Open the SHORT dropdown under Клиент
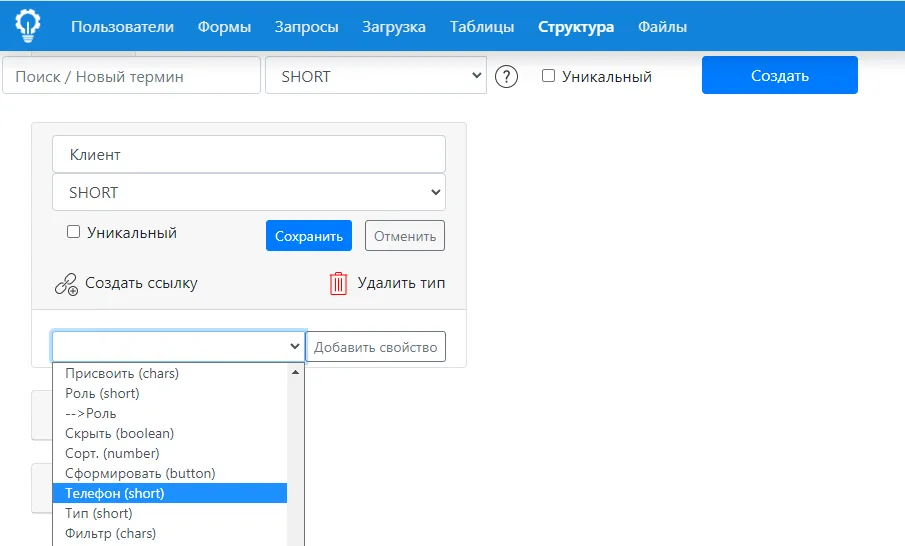 249,192
